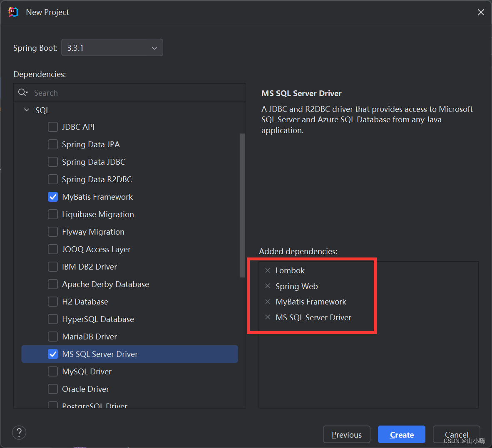Enable the IBM DB2 Driver checkbox
The image size is (492, 448).
coord(53,267)
